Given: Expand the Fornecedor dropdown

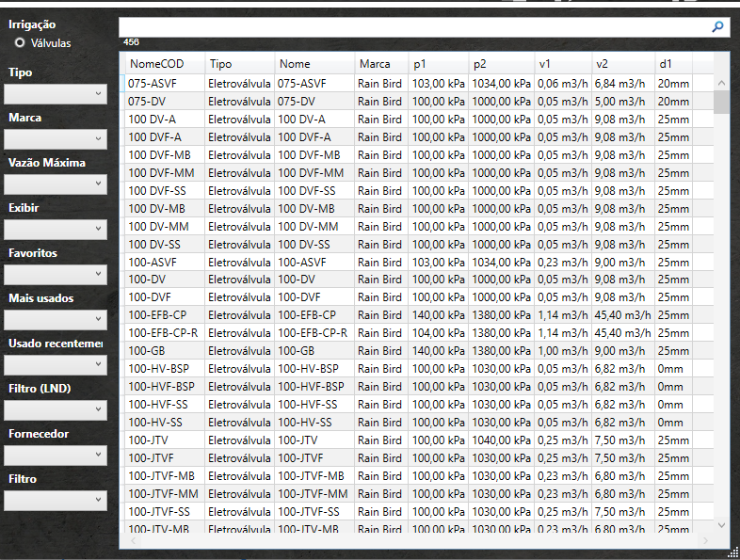Looking at the screenshot, I should pyautogui.click(x=56, y=456).
